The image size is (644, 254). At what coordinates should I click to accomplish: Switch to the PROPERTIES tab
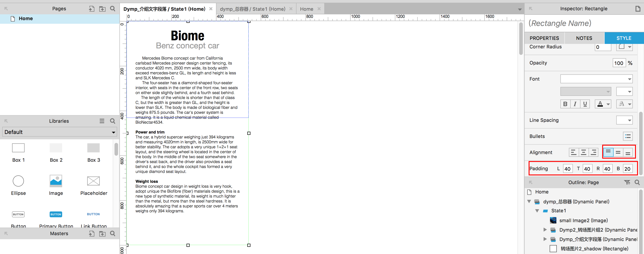click(544, 38)
